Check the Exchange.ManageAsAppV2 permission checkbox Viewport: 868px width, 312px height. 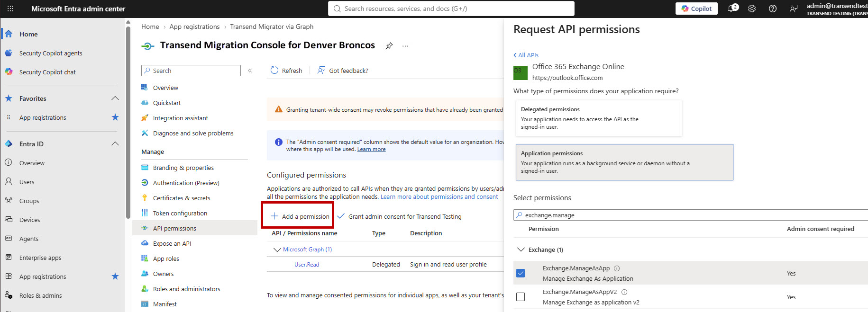[x=521, y=297]
